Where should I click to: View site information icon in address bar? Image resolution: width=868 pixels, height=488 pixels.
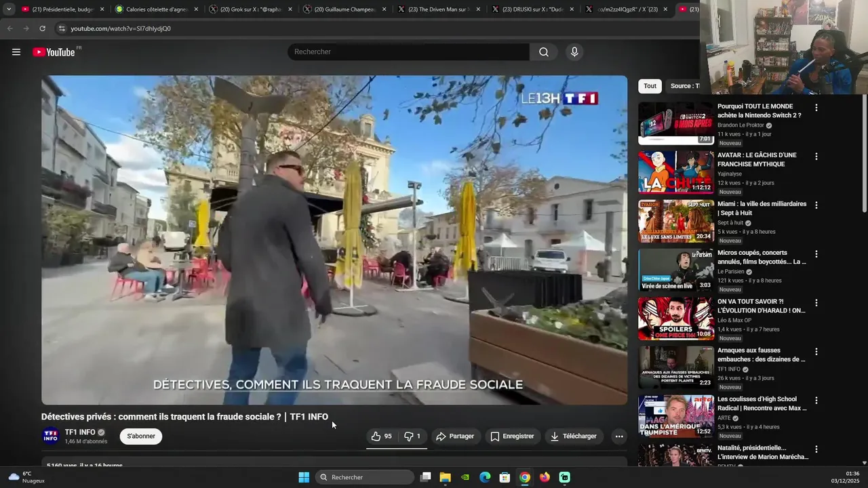(62, 28)
